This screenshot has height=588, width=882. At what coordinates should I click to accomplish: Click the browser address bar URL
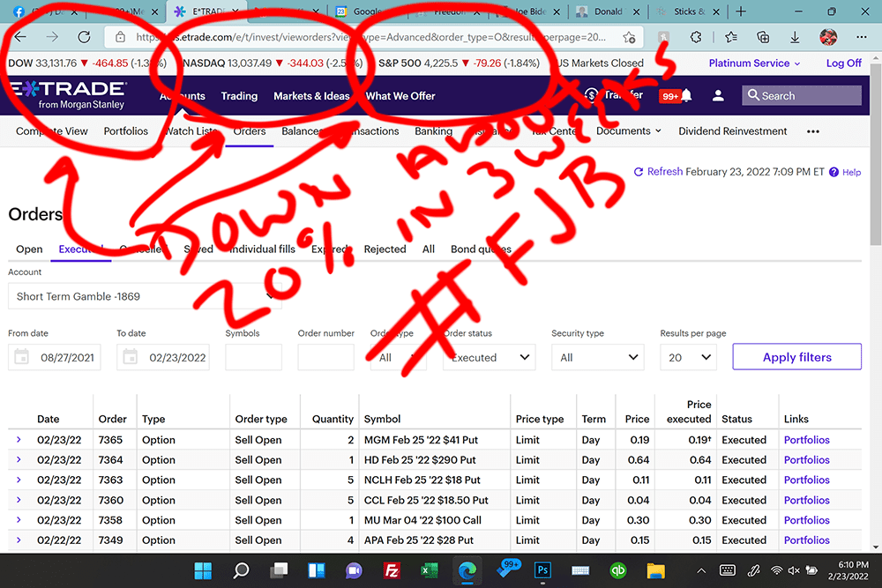[x=371, y=37]
